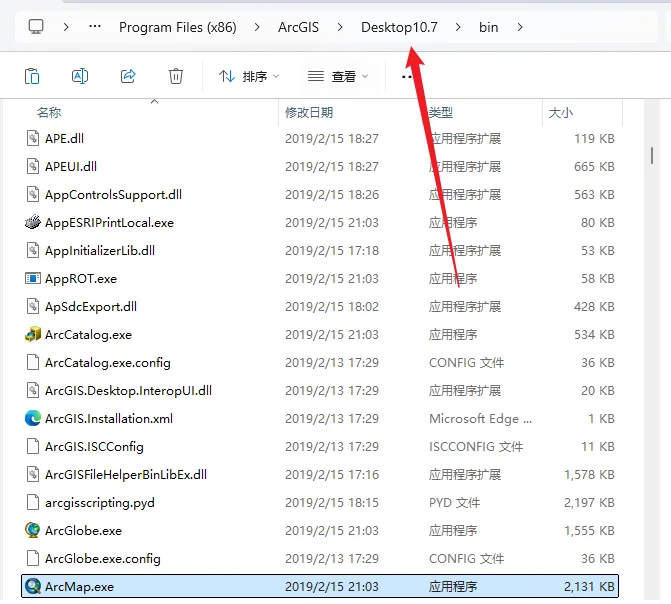
Task: Select APE.dll file icon
Action: point(33,138)
